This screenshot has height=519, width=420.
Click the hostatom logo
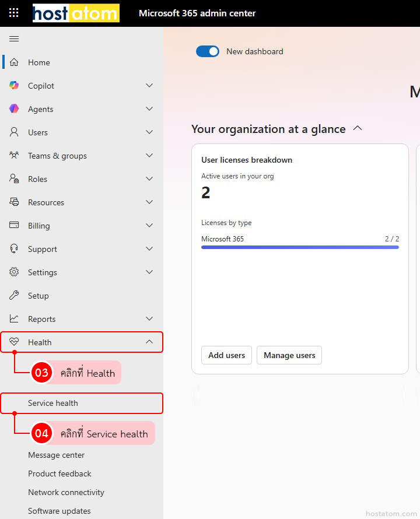pos(76,13)
